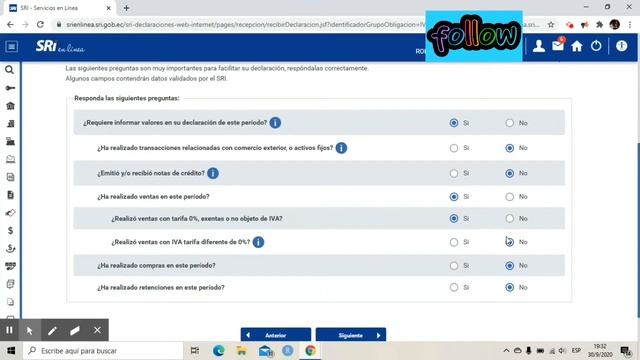Select No for 'Ha realizado ventas'
The height and width of the screenshot is (360, 640).
click(x=509, y=197)
